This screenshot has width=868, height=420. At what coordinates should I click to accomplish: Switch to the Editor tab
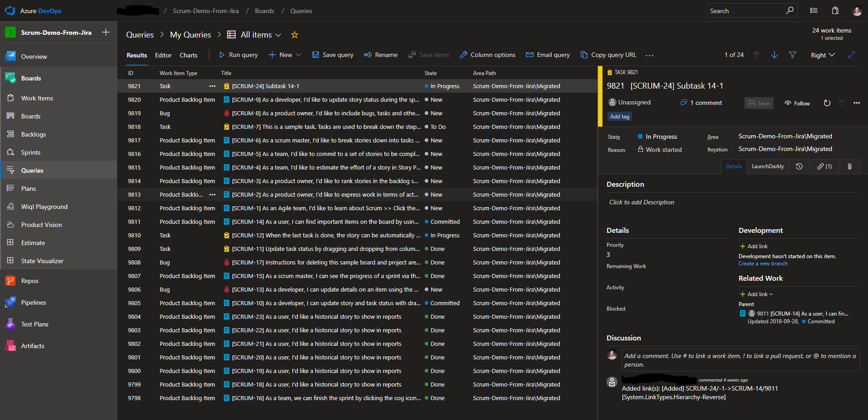[x=163, y=55]
